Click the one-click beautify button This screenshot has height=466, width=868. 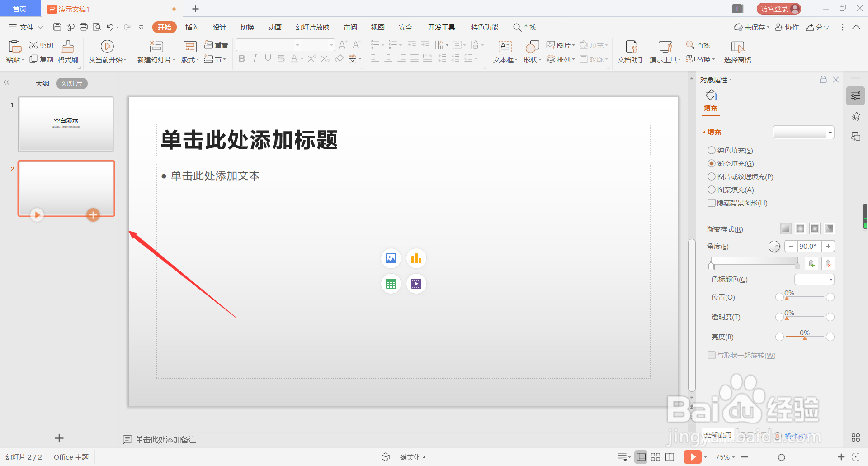(x=404, y=457)
